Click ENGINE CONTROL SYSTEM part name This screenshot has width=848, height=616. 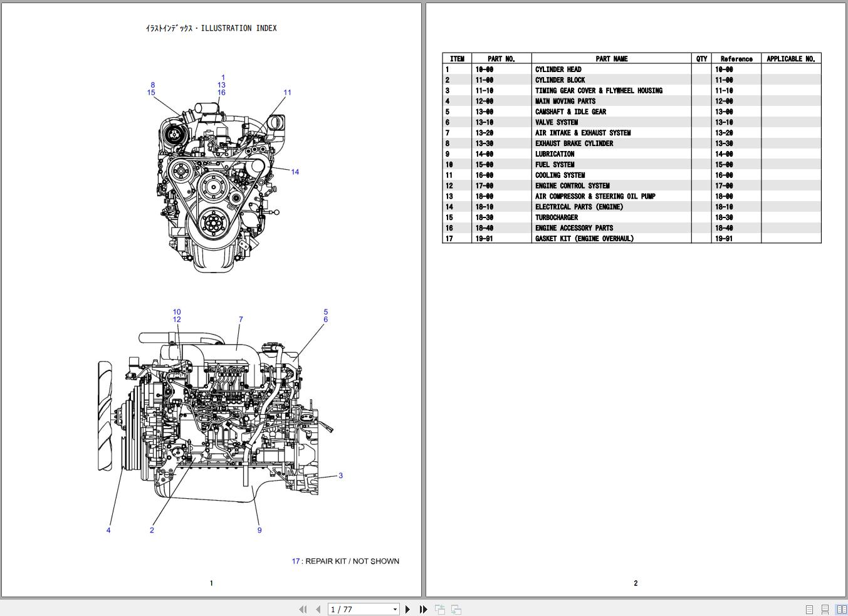coord(572,185)
